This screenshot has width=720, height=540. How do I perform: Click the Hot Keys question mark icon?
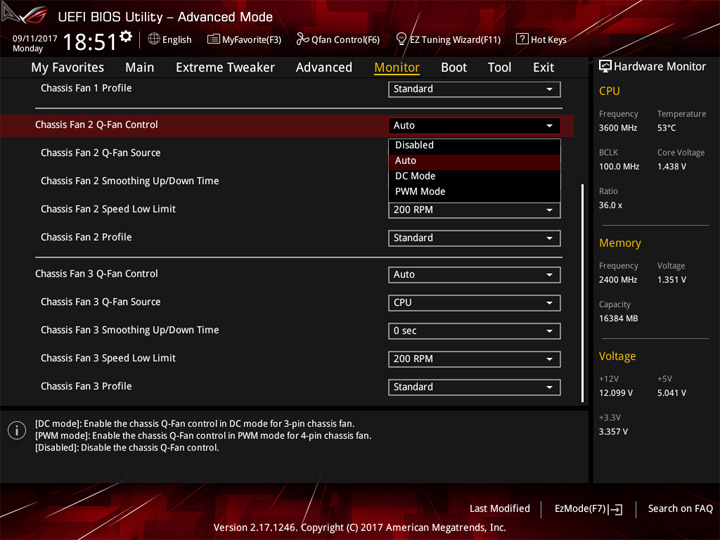pyautogui.click(x=522, y=39)
